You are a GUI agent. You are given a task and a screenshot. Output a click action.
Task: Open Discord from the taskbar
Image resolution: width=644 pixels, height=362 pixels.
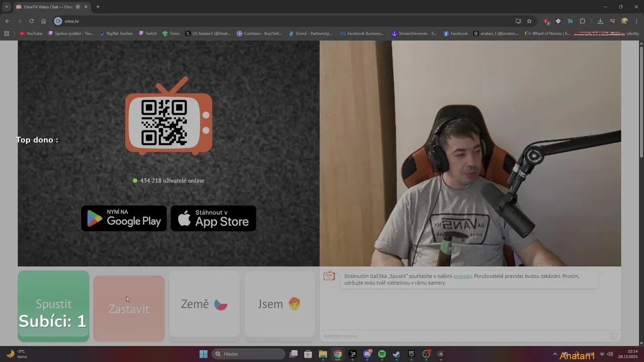coord(367,354)
